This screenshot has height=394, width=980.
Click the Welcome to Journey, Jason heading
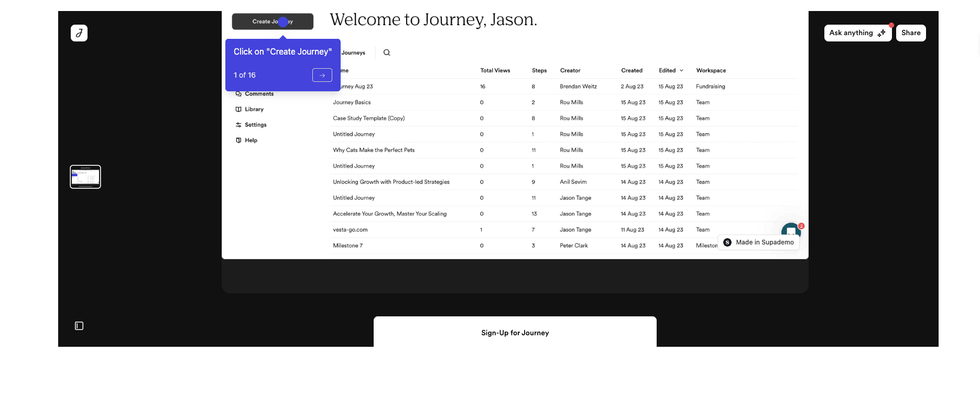tap(433, 20)
